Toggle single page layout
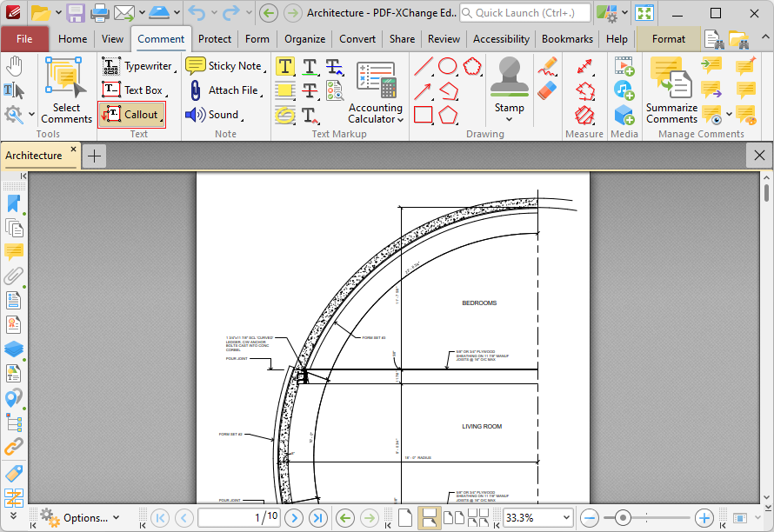Screen dimensions: 774x532 click(x=405, y=518)
